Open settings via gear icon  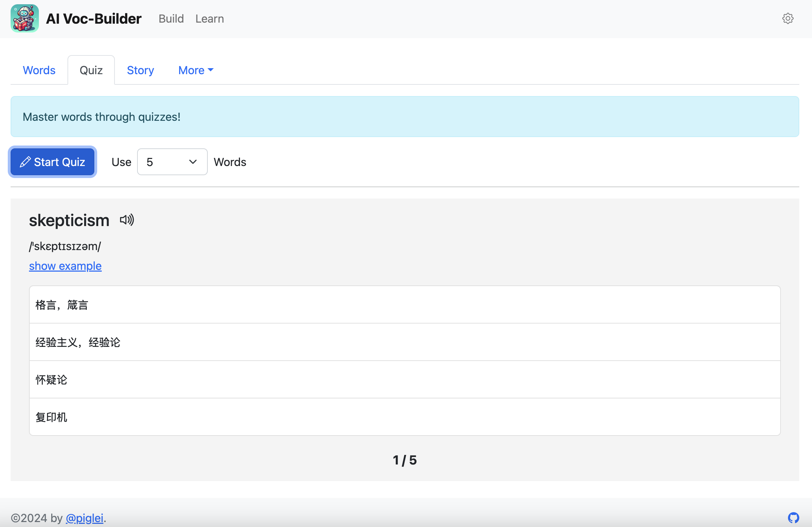click(788, 18)
